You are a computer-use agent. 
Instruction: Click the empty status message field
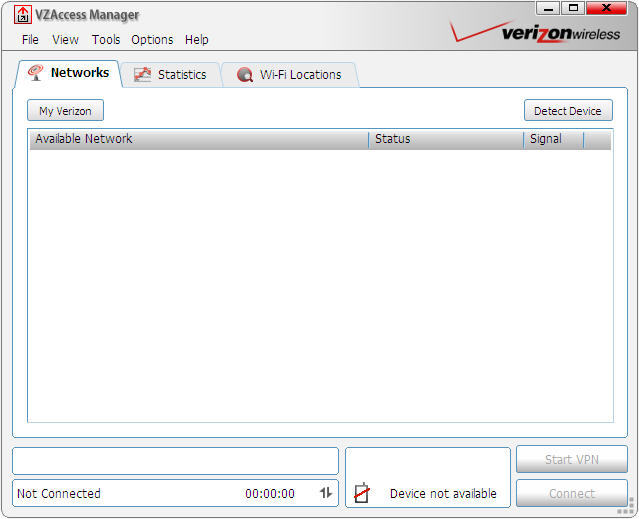(175, 461)
